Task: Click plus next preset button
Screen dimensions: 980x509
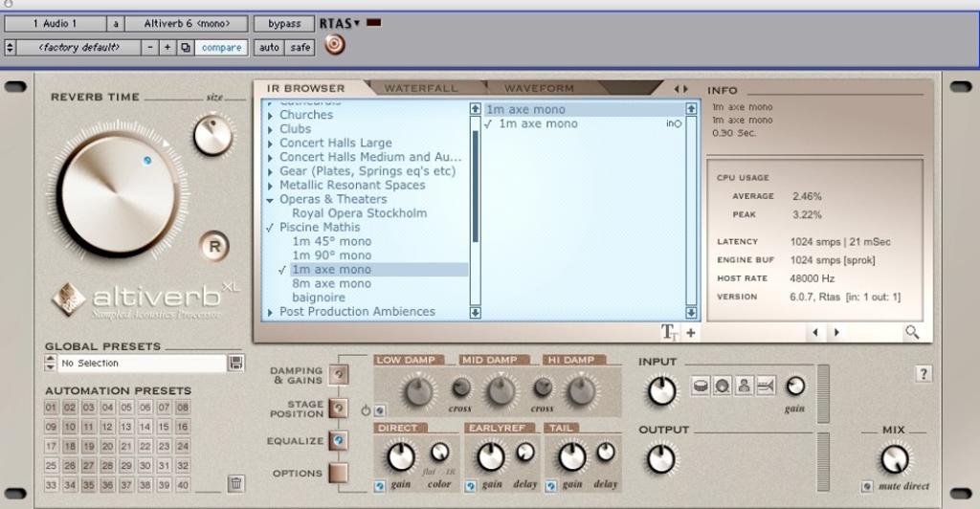Action: coord(167,48)
